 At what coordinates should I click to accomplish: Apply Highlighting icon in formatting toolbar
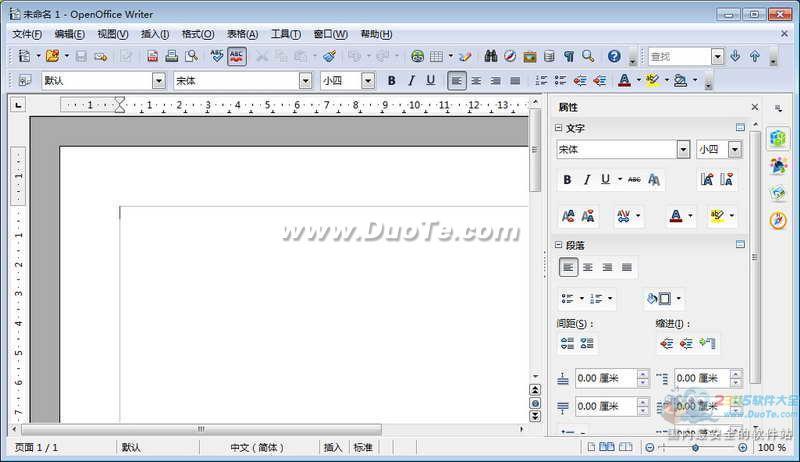652,81
